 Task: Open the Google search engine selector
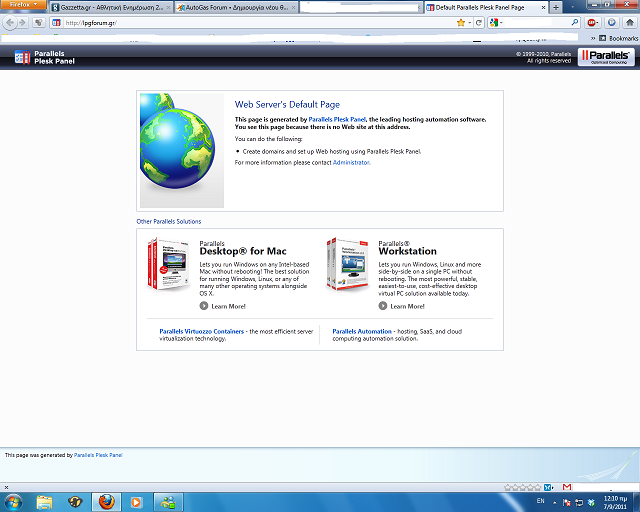pos(496,23)
